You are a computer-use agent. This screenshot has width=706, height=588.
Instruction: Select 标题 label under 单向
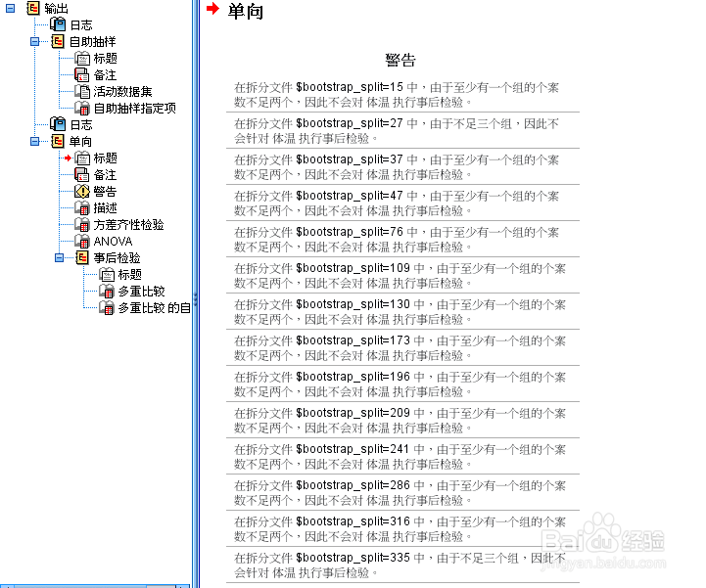click(105, 158)
